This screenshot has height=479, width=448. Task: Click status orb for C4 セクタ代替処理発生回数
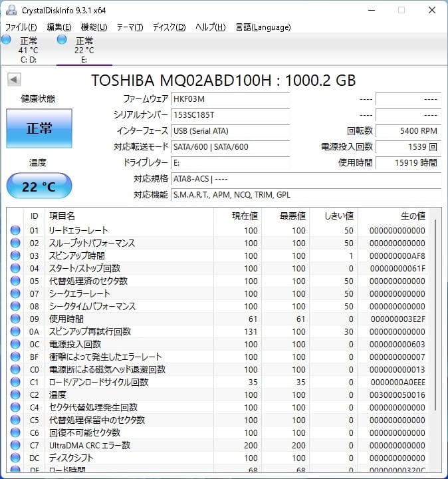(15, 407)
